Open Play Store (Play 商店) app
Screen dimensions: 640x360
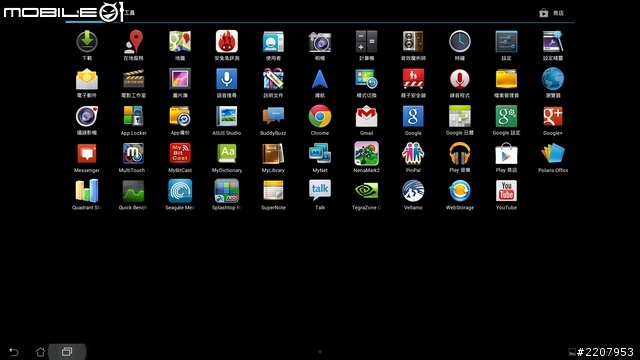[x=506, y=154]
